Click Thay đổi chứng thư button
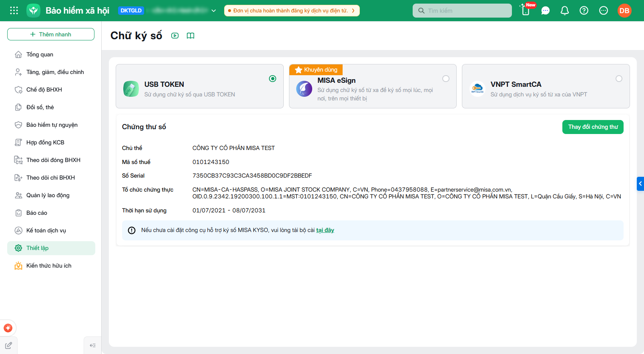Viewport: 644px width, 354px height. (x=593, y=127)
